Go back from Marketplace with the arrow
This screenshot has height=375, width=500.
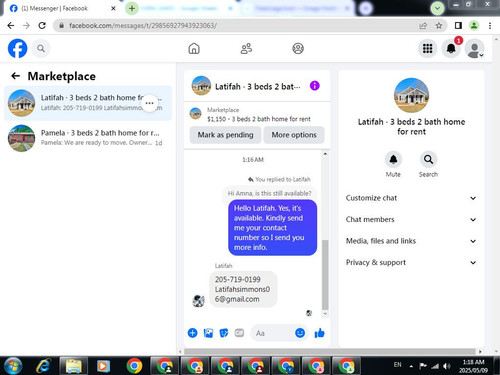[15, 76]
